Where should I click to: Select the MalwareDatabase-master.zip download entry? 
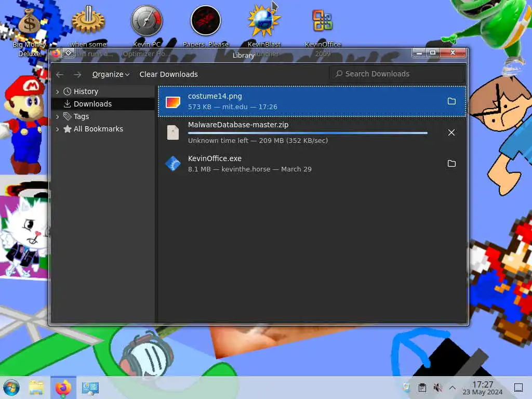(312, 132)
